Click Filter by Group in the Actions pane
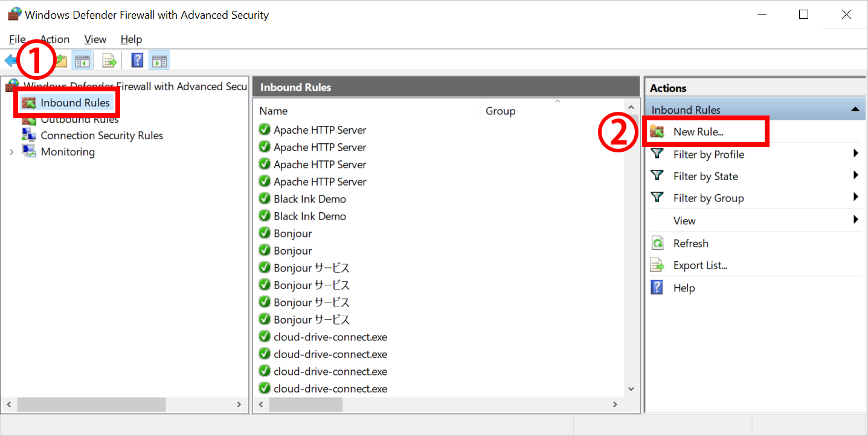The height and width of the screenshot is (436, 868). click(x=709, y=198)
